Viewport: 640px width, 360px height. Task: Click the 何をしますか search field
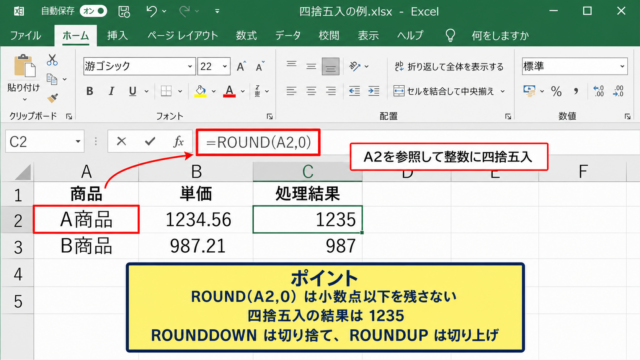pyautogui.click(x=500, y=36)
